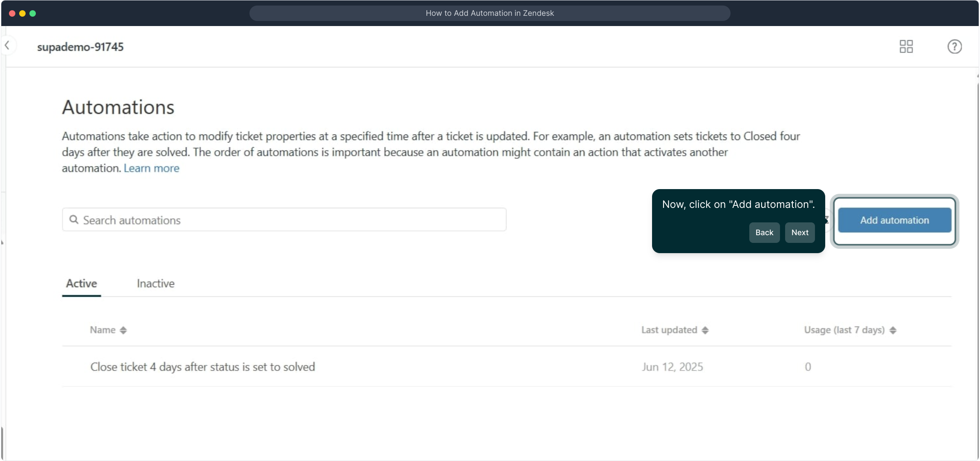Switch to the Active tab

[x=81, y=283]
